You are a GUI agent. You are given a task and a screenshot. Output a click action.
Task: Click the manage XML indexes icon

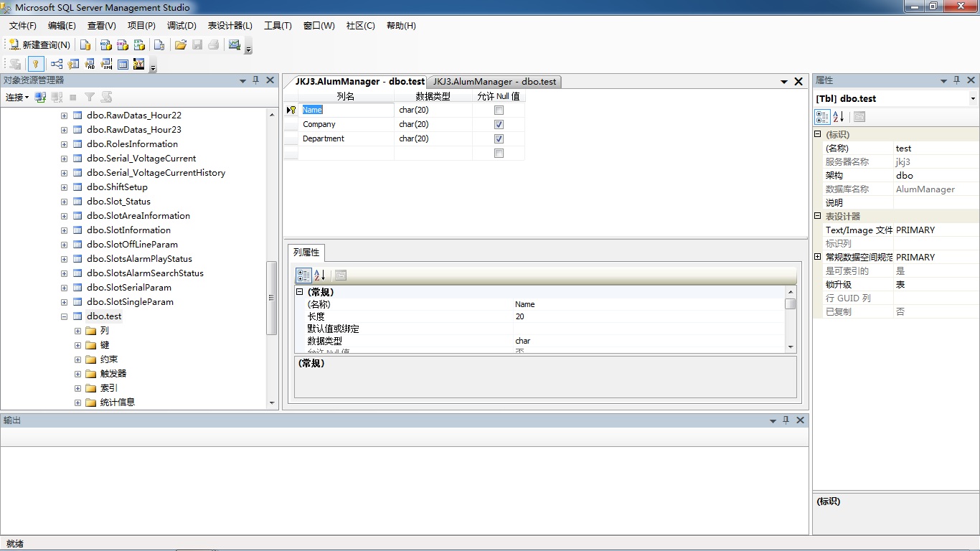(106, 64)
